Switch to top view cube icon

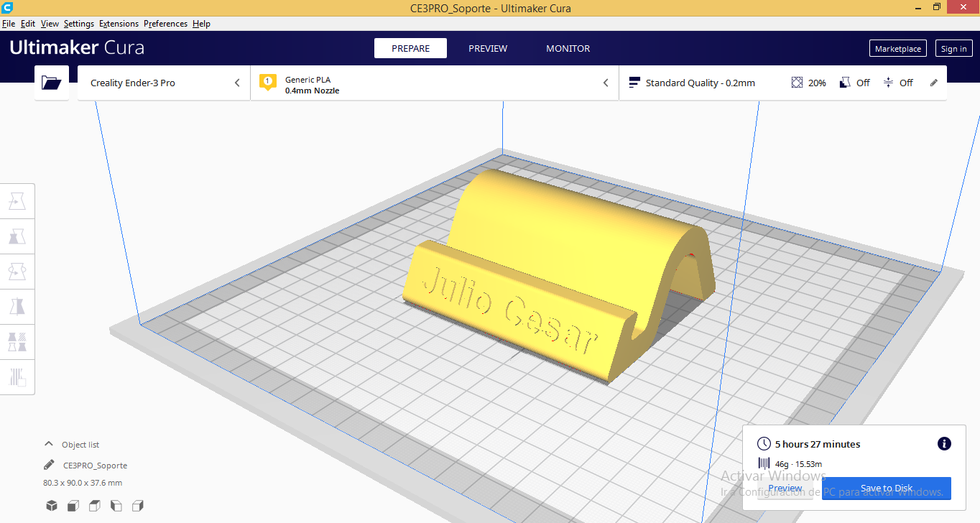[x=95, y=506]
